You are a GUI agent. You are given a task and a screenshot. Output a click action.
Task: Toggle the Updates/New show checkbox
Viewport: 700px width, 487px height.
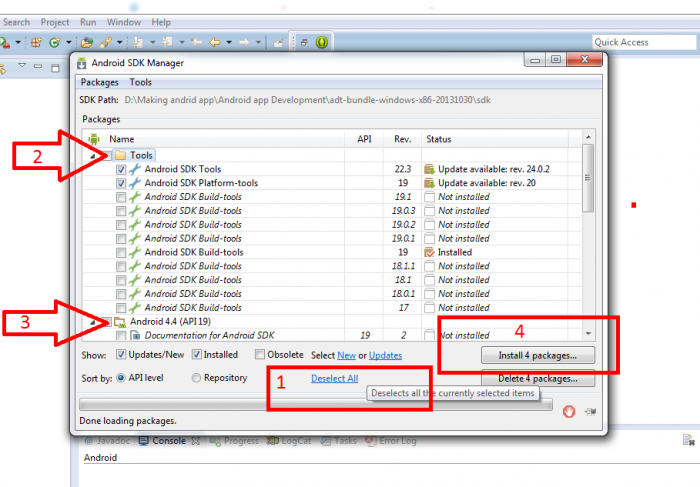click(121, 354)
